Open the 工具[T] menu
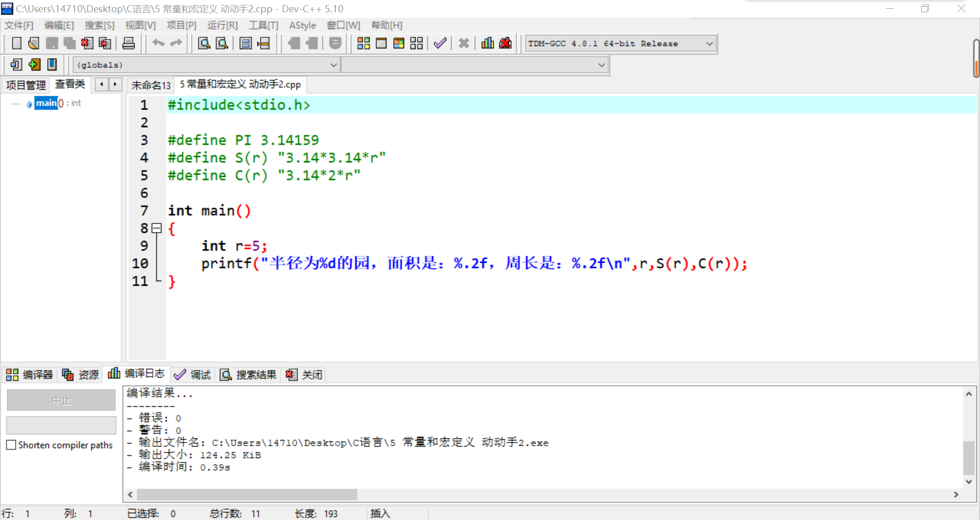This screenshot has height=520, width=980. click(263, 25)
